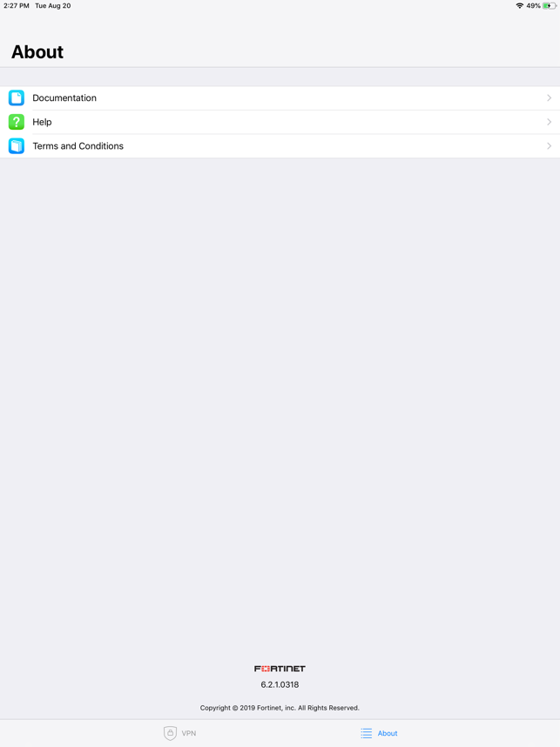Image resolution: width=560 pixels, height=747 pixels.
Task: Click the Fortinet copyright notice text
Action: tap(280, 708)
